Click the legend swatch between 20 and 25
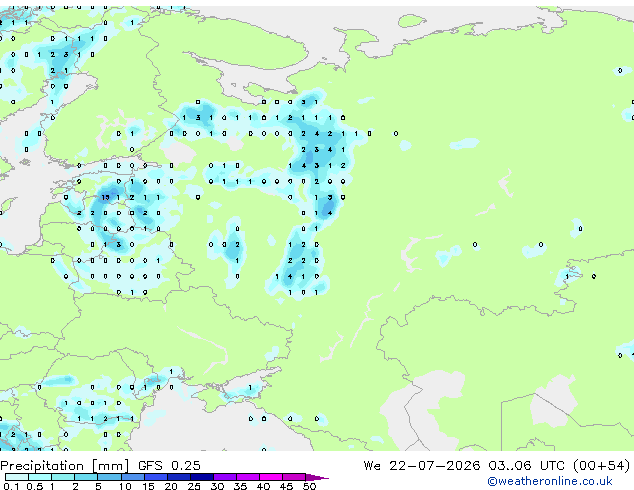The width and height of the screenshot is (634, 490). (179, 477)
